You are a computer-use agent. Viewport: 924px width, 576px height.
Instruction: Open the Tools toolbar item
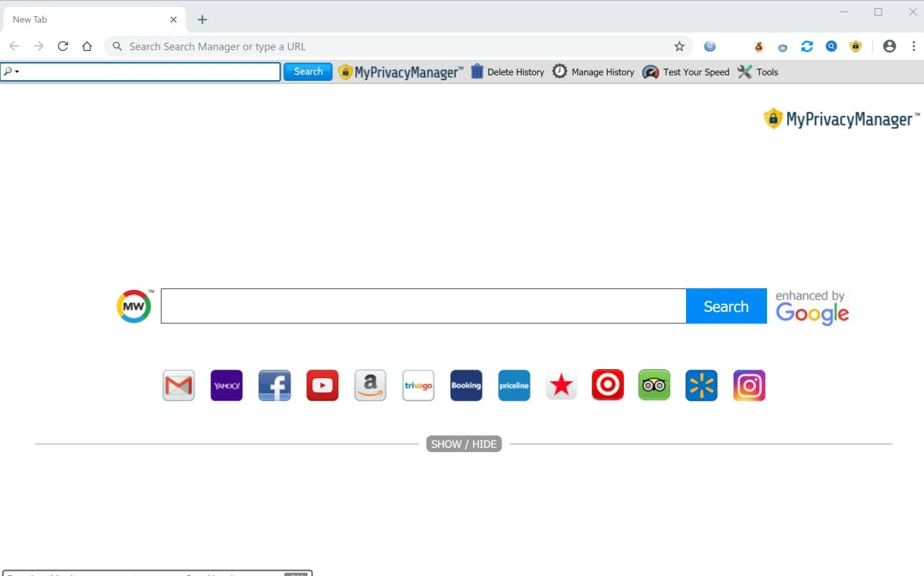(x=758, y=72)
